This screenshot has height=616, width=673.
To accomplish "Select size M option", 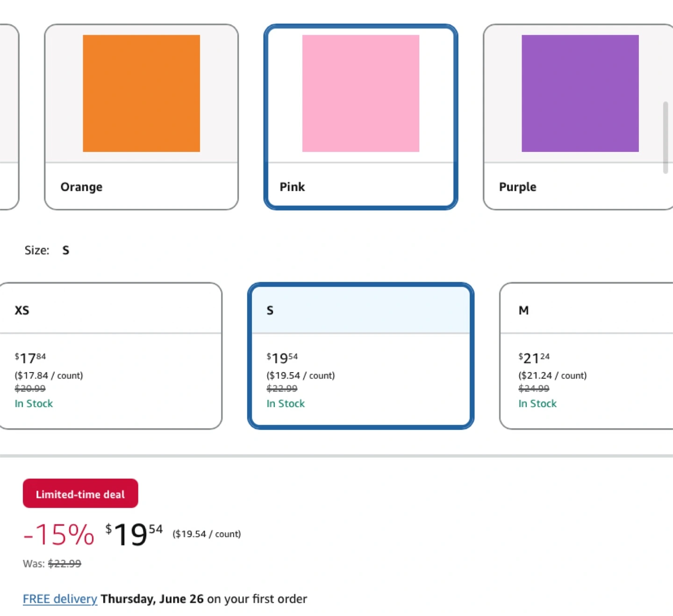I will pos(587,356).
